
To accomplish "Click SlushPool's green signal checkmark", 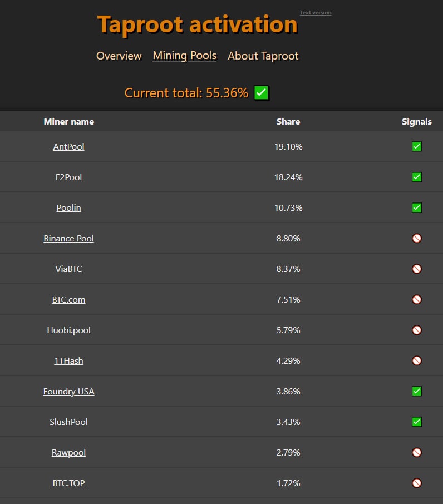I will pyautogui.click(x=416, y=422).
